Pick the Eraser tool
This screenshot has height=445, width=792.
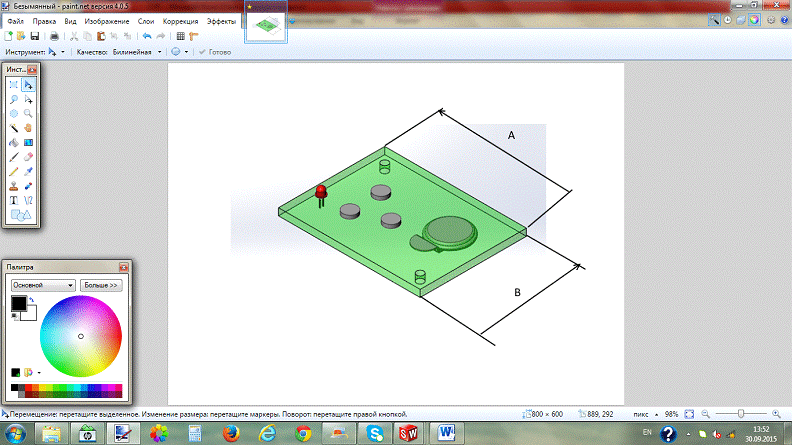click(29, 156)
